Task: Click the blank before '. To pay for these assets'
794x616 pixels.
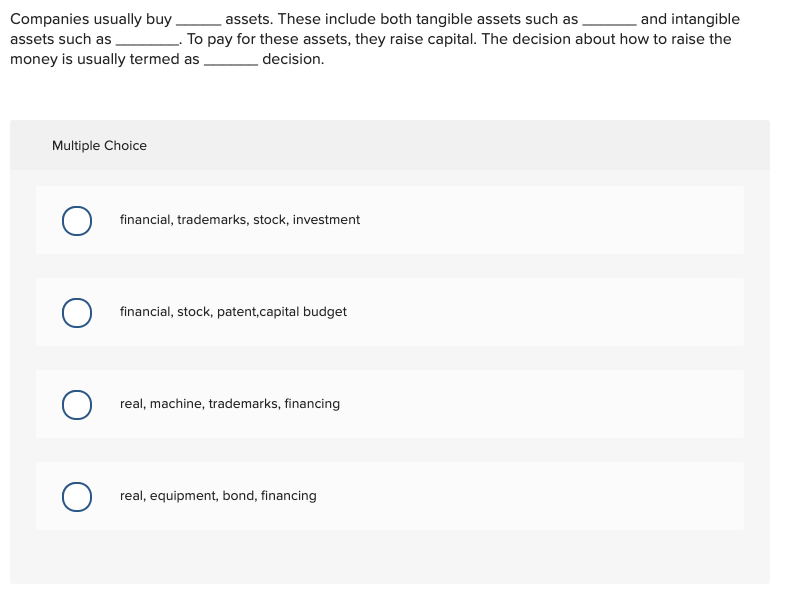Action: (x=147, y=41)
